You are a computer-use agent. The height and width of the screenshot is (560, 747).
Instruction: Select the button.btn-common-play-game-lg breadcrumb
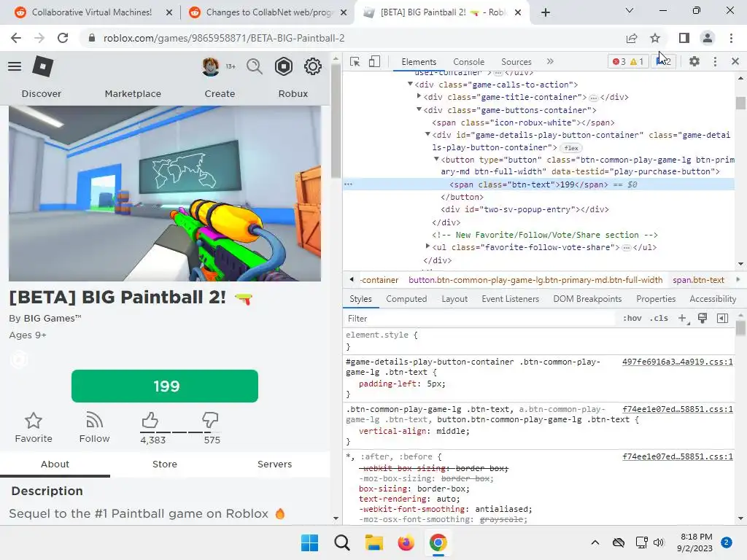(535, 280)
